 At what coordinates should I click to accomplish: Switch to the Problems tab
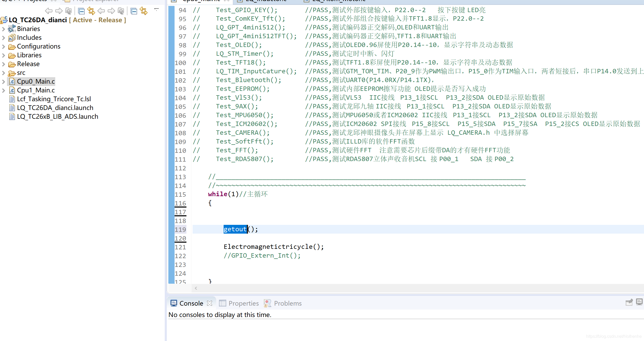[x=287, y=303]
